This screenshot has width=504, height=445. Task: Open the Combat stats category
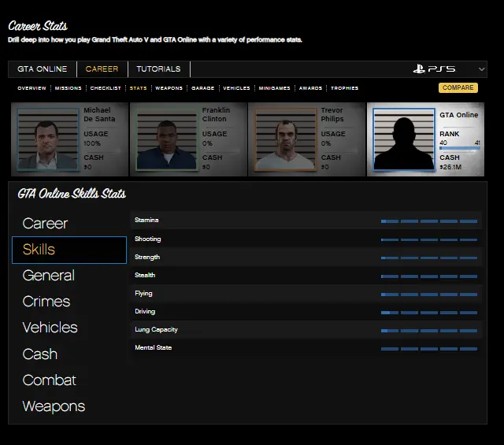click(50, 380)
